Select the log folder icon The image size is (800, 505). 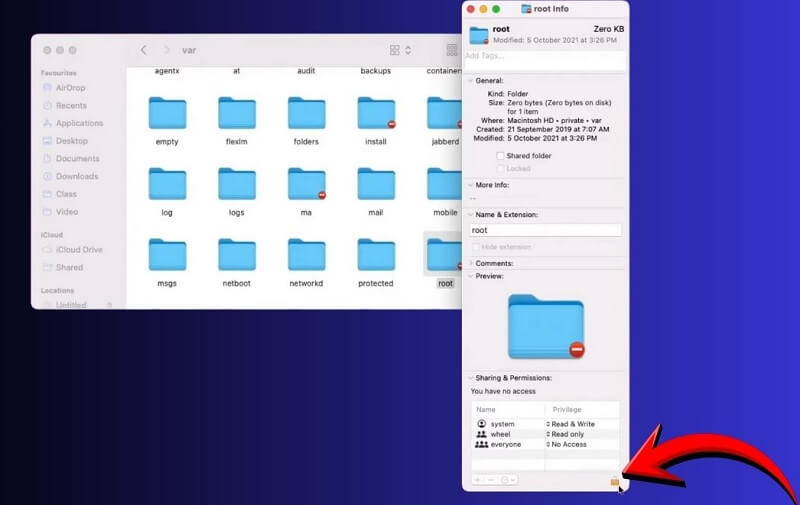[x=167, y=184]
